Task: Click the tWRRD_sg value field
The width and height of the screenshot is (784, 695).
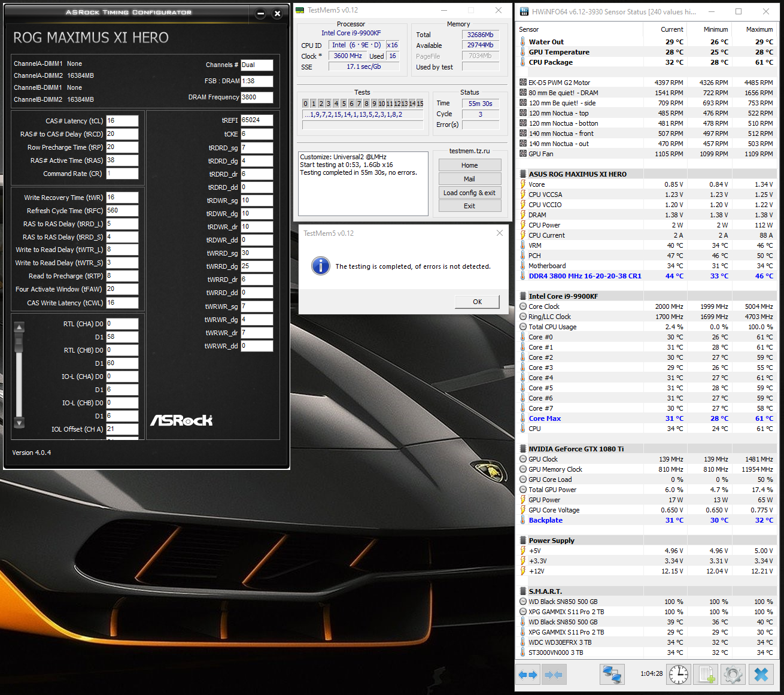Action: point(257,253)
